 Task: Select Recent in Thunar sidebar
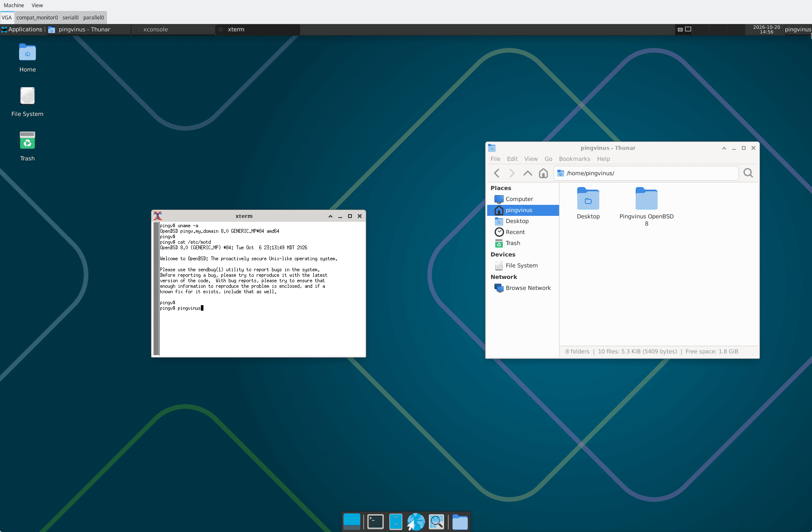[x=523, y=232]
